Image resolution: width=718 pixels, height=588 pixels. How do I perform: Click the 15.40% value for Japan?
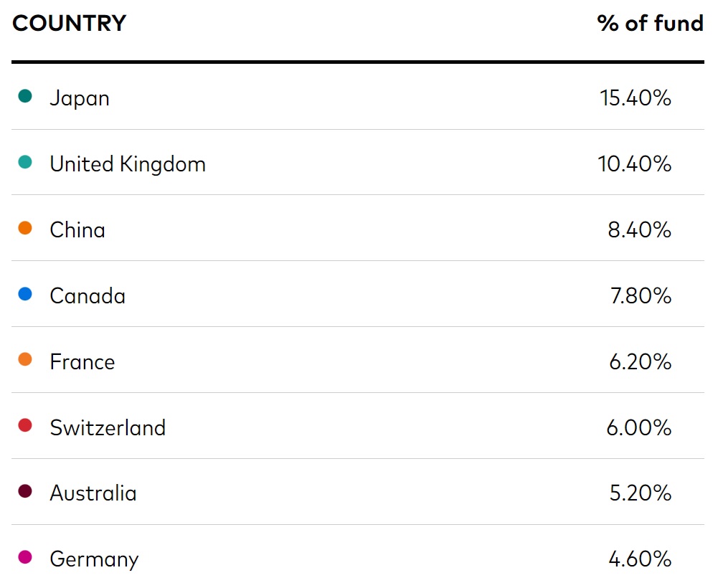click(636, 98)
